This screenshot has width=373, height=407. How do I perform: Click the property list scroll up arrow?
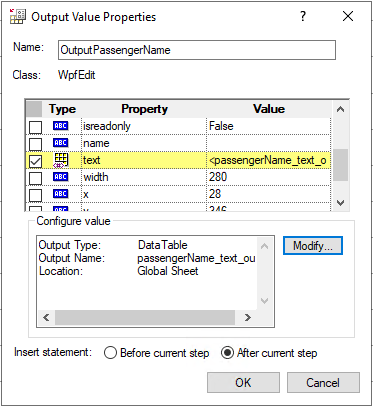pyautogui.click(x=340, y=109)
